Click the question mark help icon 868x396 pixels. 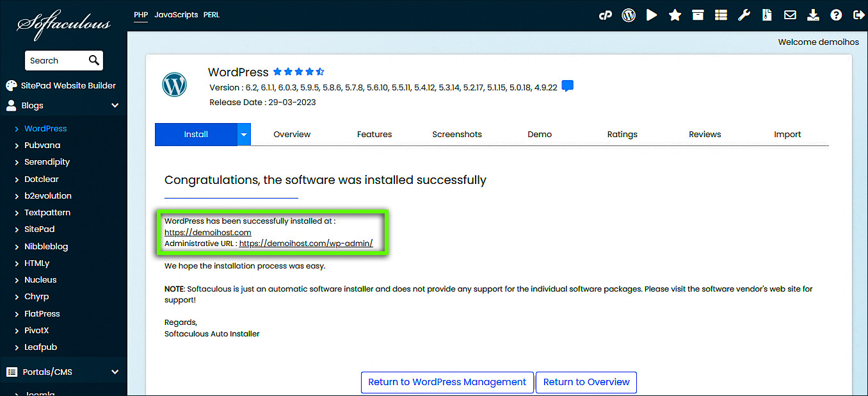[x=836, y=15]
